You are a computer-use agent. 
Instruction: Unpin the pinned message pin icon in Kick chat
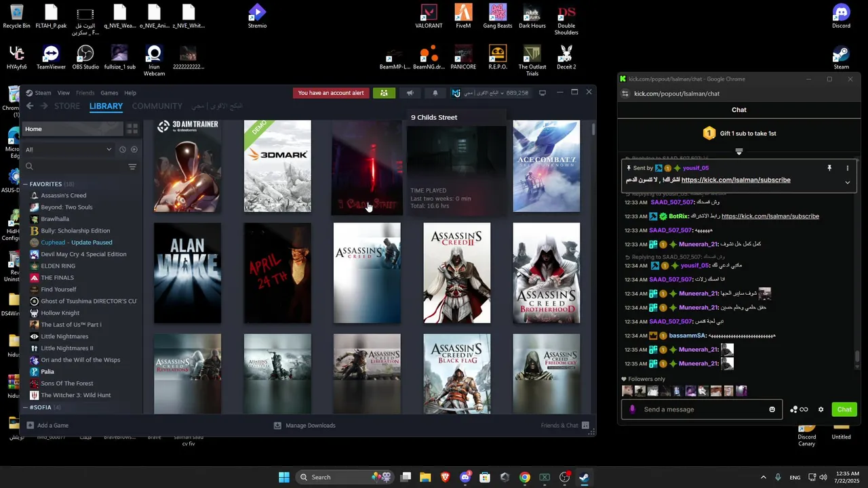(829, 168)
